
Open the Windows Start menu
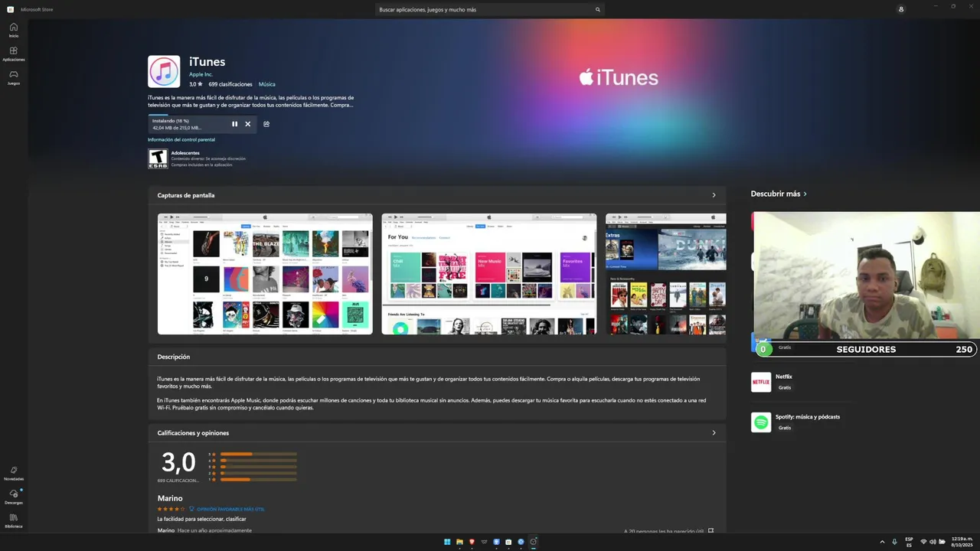[447, 542]
